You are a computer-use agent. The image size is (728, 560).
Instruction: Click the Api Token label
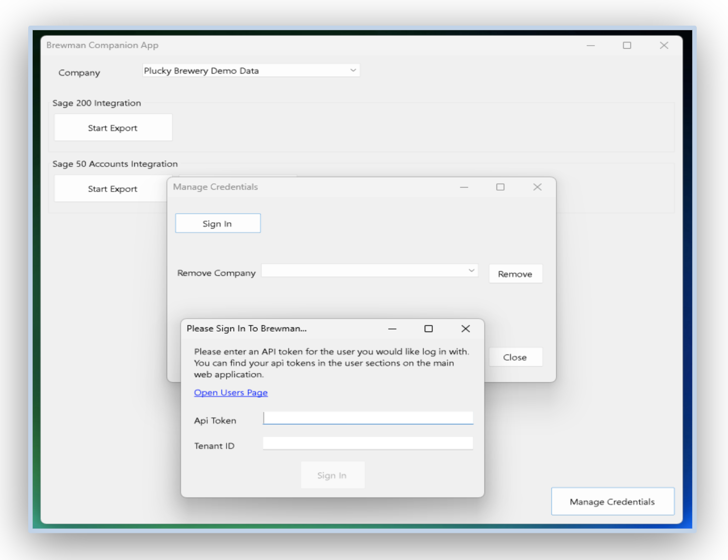pyautogui.click(x=215, y=421)
